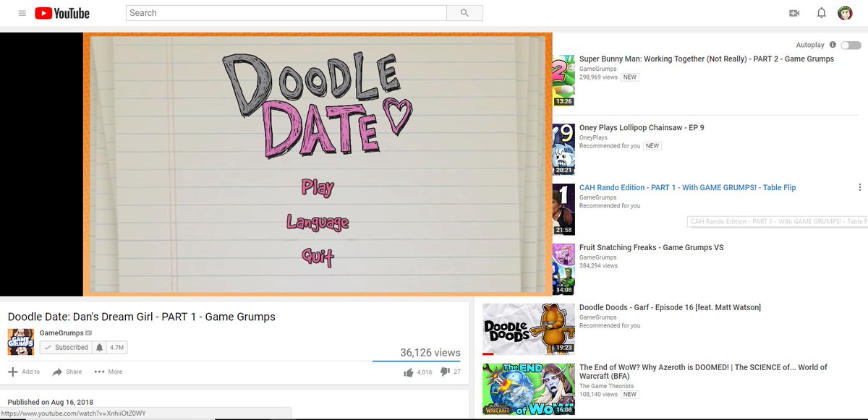Open Oney Plays Lollipop Chainsaw thumbnail

[563, 149]
